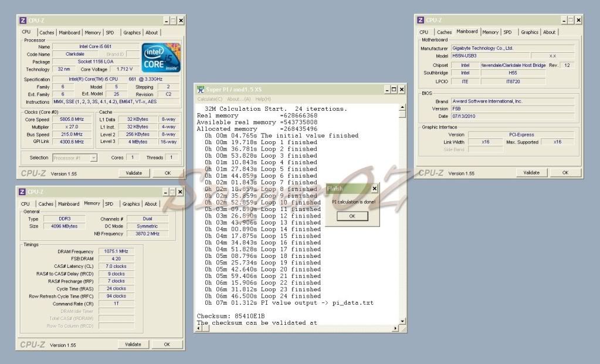Screen dimensions: 600x364
Task: Click CPU-Z icon in Mainboard window title bar
Action: [x=421, y=20]
